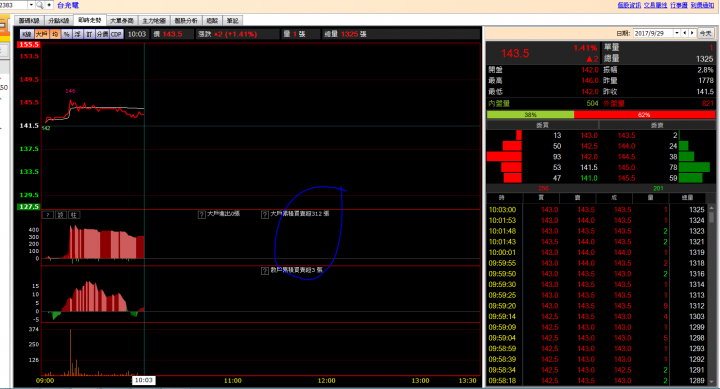Viewport: 720px width, 389px height.
Task: Open the 交易屬性 link
Action: pyautogui.click(x=655, y=5)
